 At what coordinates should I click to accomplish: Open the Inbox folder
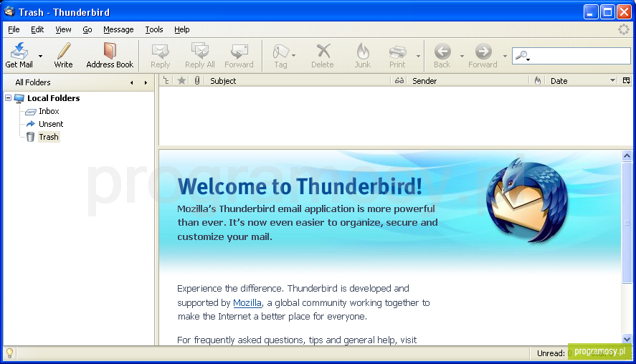(x=49, y=111)
